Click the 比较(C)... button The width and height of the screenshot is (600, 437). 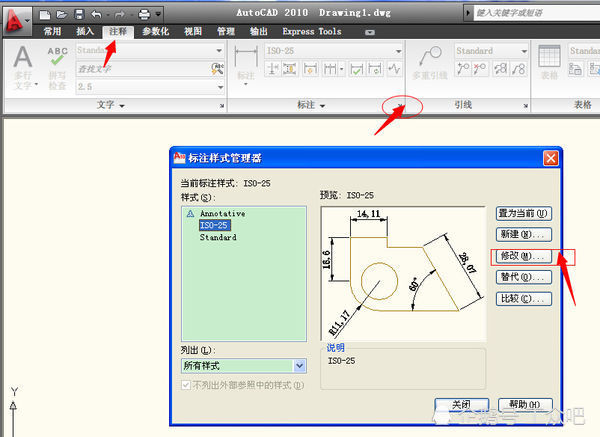coord(524,298)
